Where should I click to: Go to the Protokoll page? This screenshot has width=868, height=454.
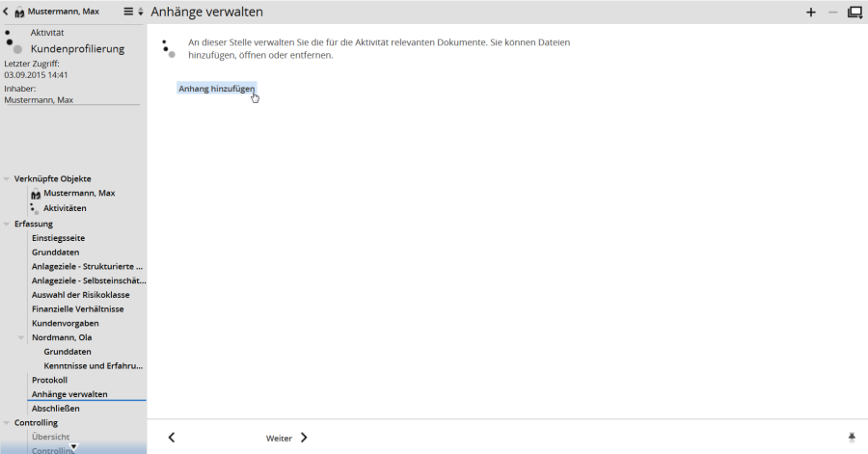coord(49,380)
